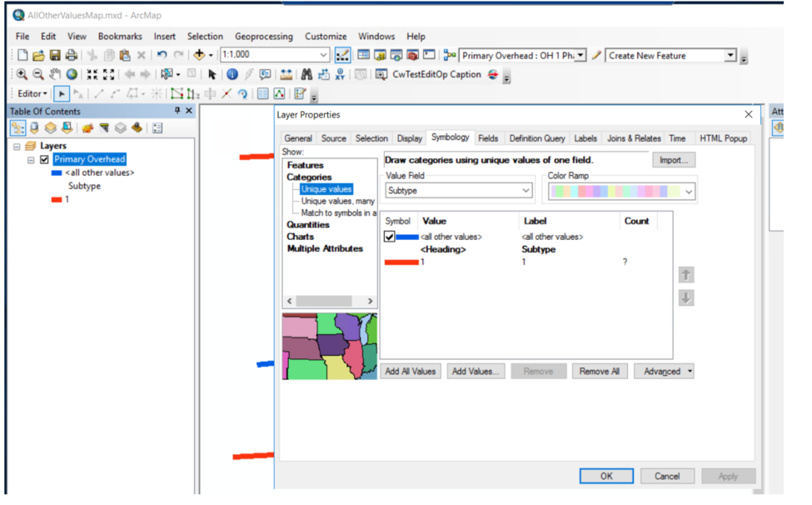Switch to the Labels tab

pos(585,138)
